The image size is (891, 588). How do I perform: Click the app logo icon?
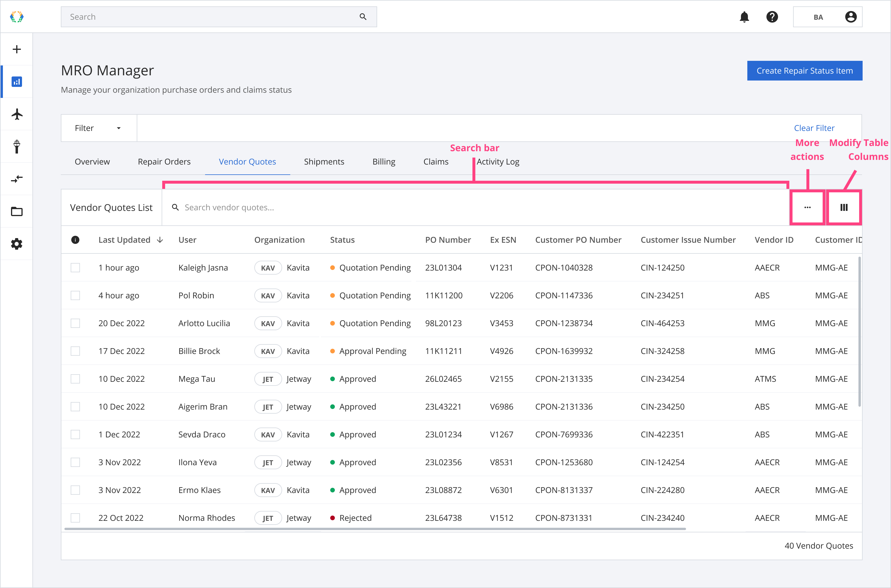[x=17, y=17]
